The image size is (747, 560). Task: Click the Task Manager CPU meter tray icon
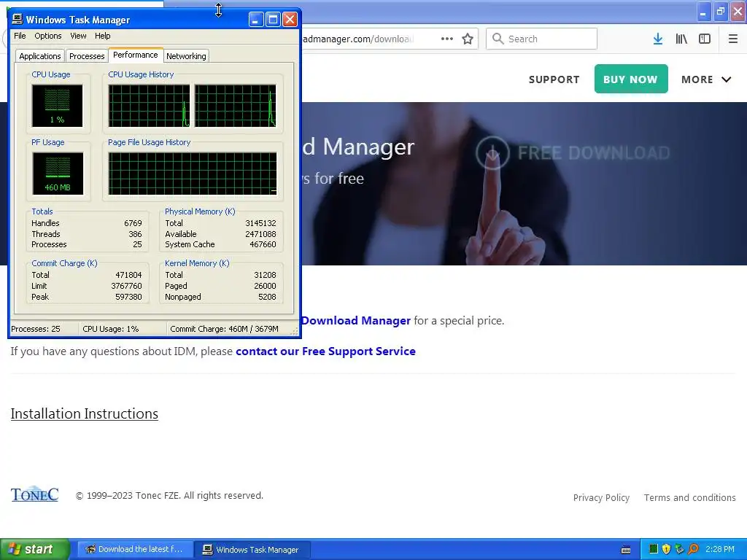[654, 549]
